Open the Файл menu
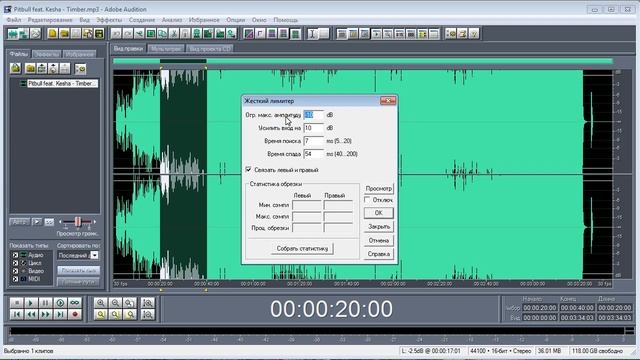Image resolution: width=640 pixels, height=360 pixels. click(14, 20)
